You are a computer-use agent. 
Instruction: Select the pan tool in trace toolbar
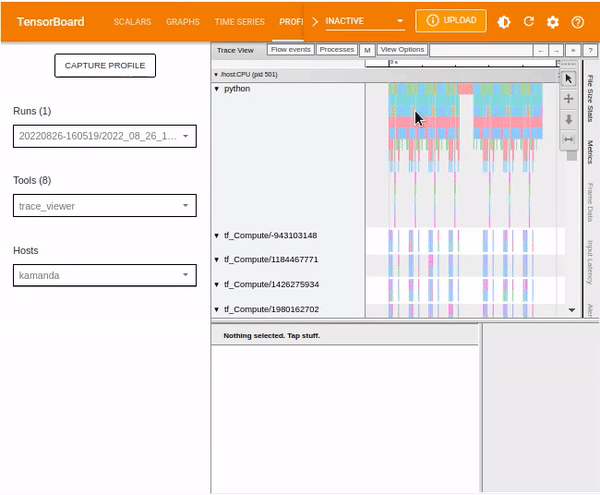[x=569, y=99]
